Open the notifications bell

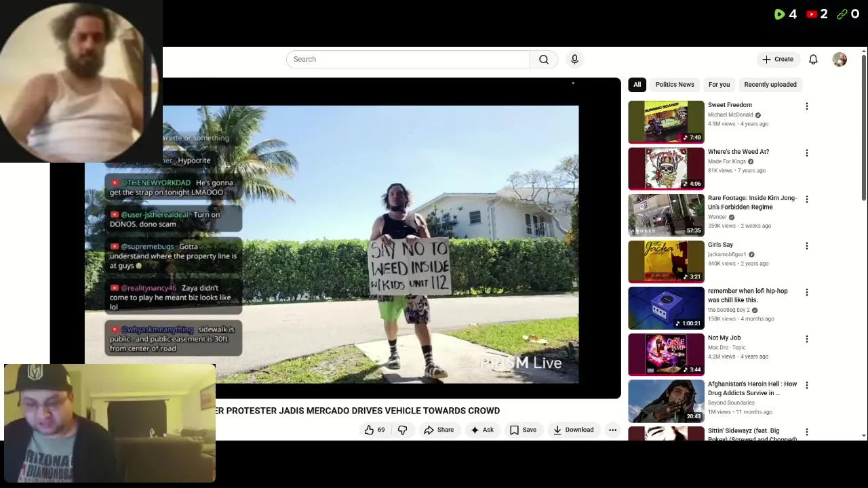tap(813, 60)
